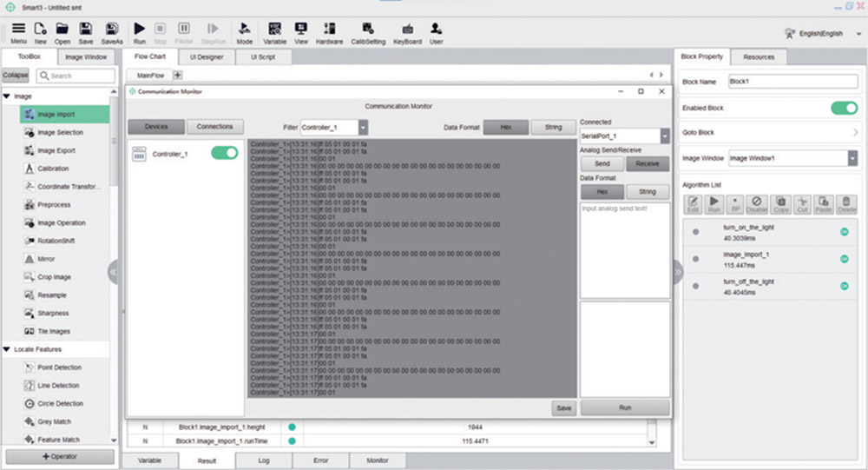Click the Operator add button
The width and height of the screenshot is (868, 470).
point(60,457)
